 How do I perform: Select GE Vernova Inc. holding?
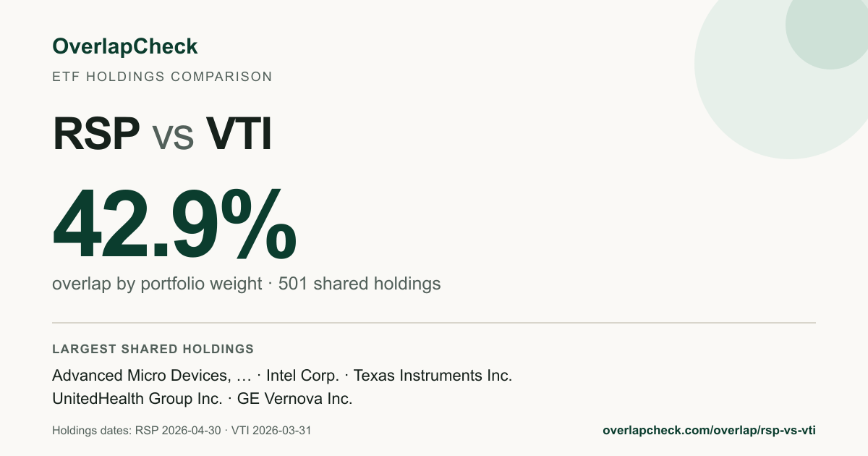tap(294, 399)
